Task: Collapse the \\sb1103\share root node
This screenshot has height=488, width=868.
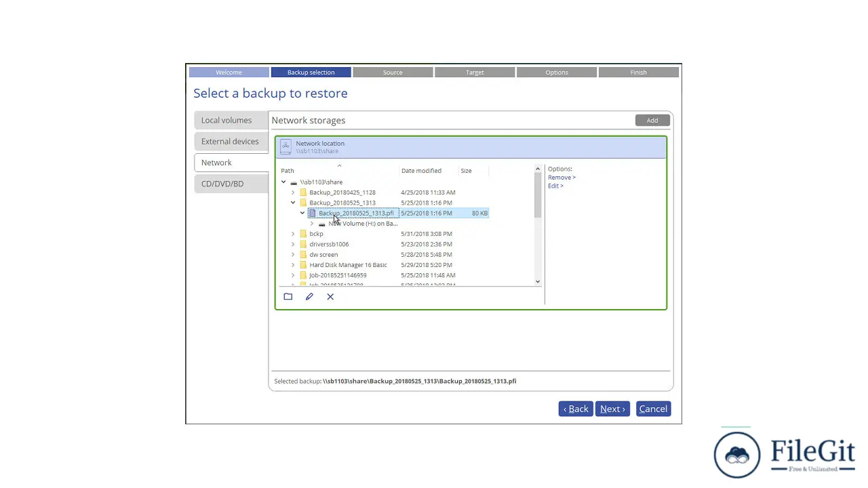Action: pos(283,182)
